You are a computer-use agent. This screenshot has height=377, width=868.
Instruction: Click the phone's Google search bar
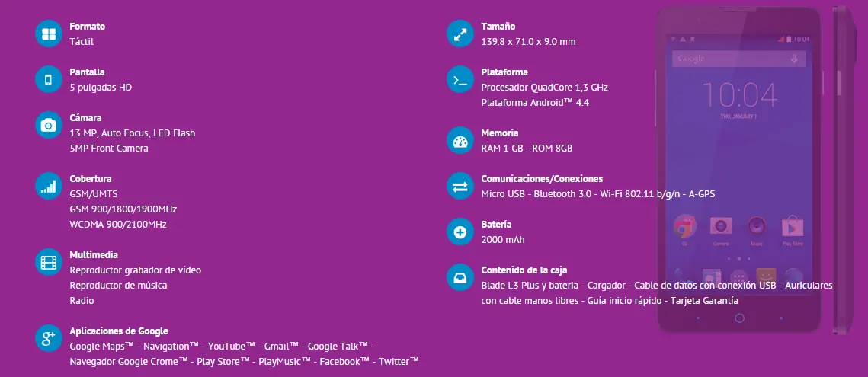coord(739,59)
